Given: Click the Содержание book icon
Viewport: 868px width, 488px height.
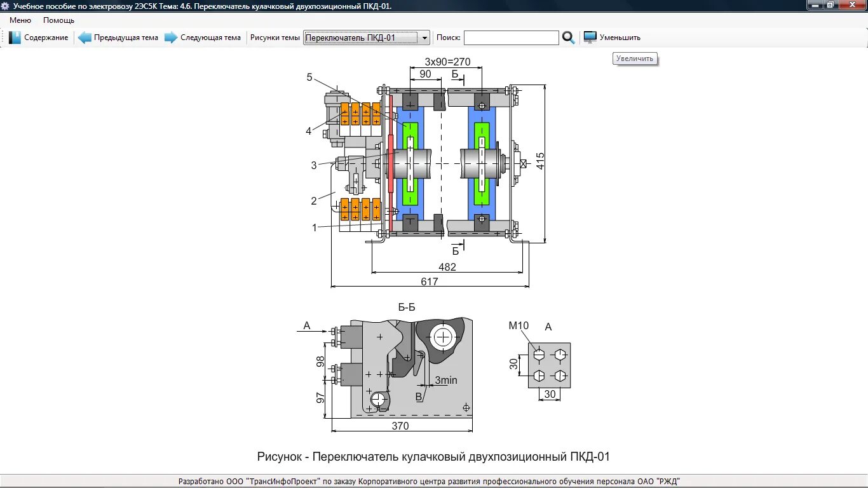Looking at the screenshot, I should point(15,37).
